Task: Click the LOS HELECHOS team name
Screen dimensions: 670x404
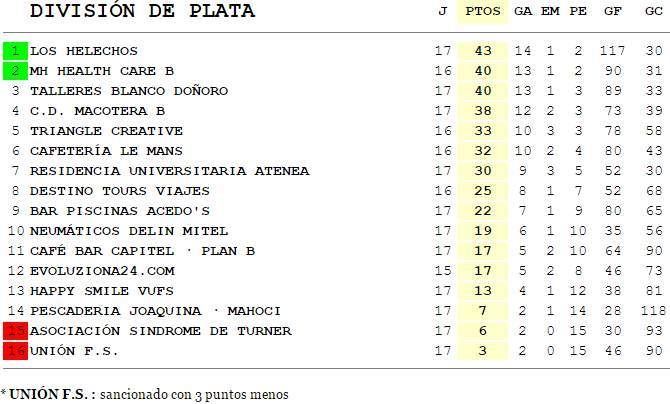Action: 84,51
